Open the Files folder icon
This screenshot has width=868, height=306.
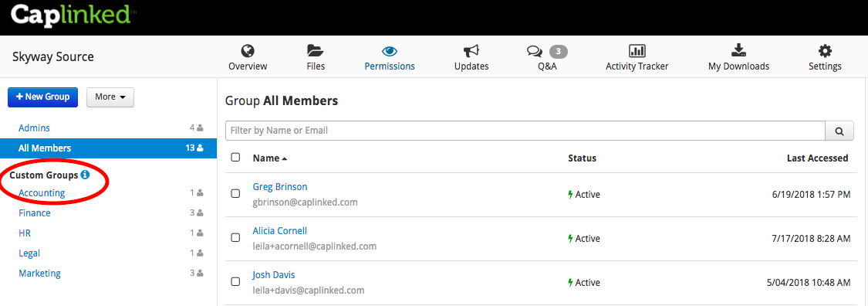316,52
